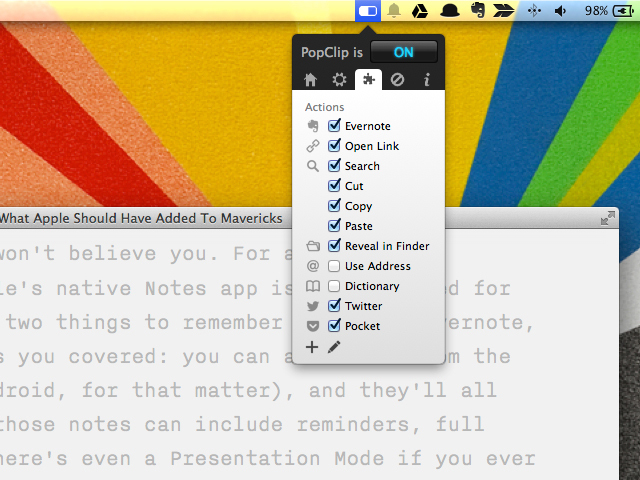The image size is (640, 480).
Task: Open the Bluetooth menu bar icon
Action: pyautogui.click(x=534, y=11)
